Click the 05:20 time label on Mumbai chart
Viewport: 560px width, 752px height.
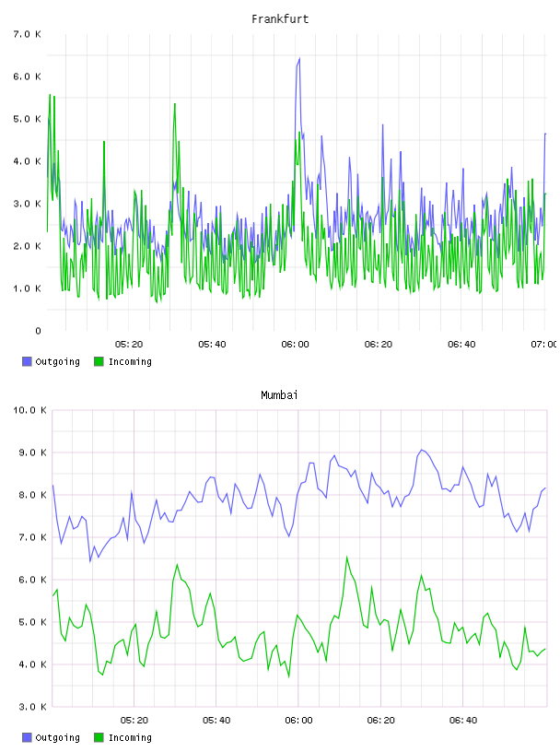(134, 721)
